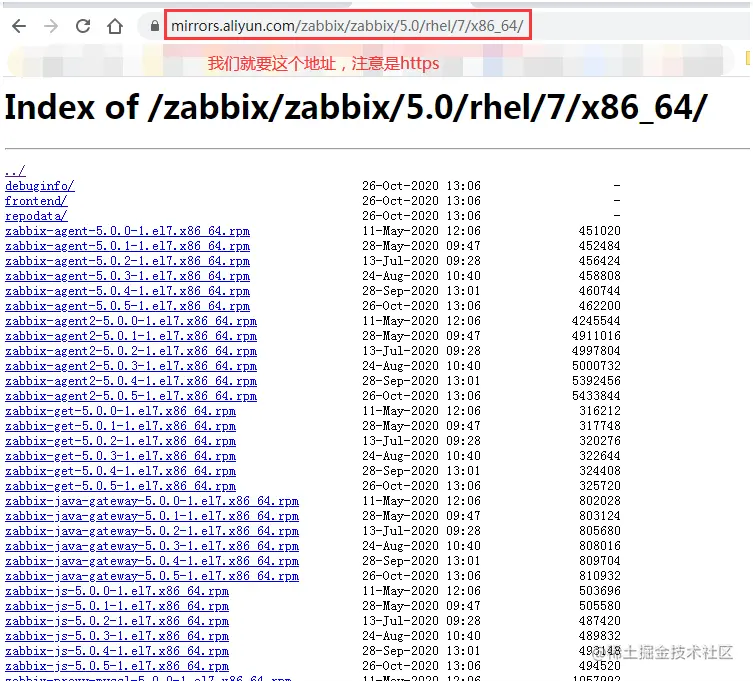The image size is (753, 681).
Task: Download zabbix-js-5.0.5-1.el7.x86_64.rpm
Action: [x=117, y=666]
